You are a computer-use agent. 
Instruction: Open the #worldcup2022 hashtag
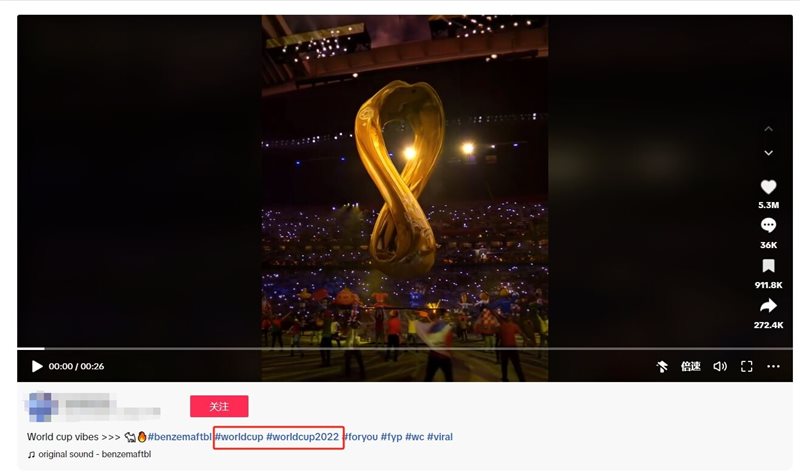[303, 437]
